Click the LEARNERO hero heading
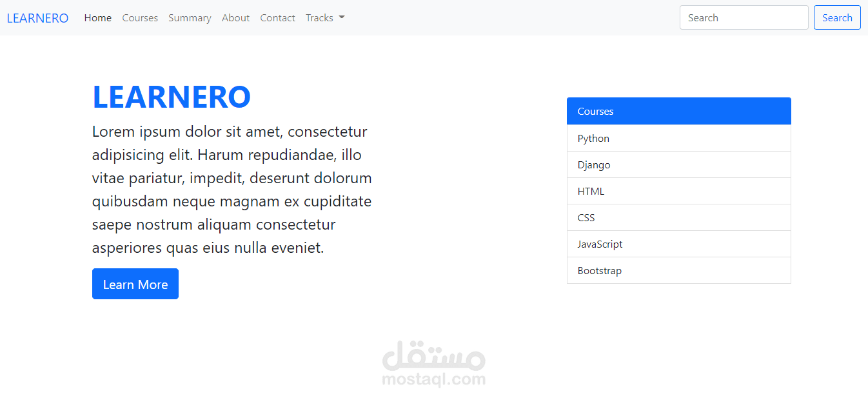Viewport: 868px width, 396px height. (172, 97)
